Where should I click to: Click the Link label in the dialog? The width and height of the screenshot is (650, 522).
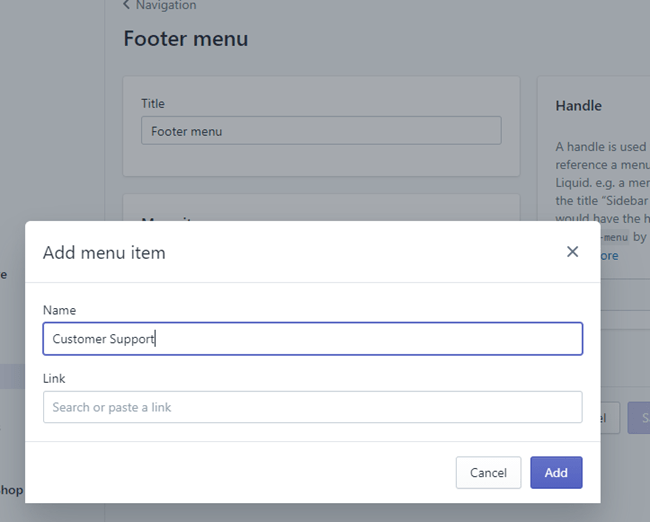tap(54, 379)
